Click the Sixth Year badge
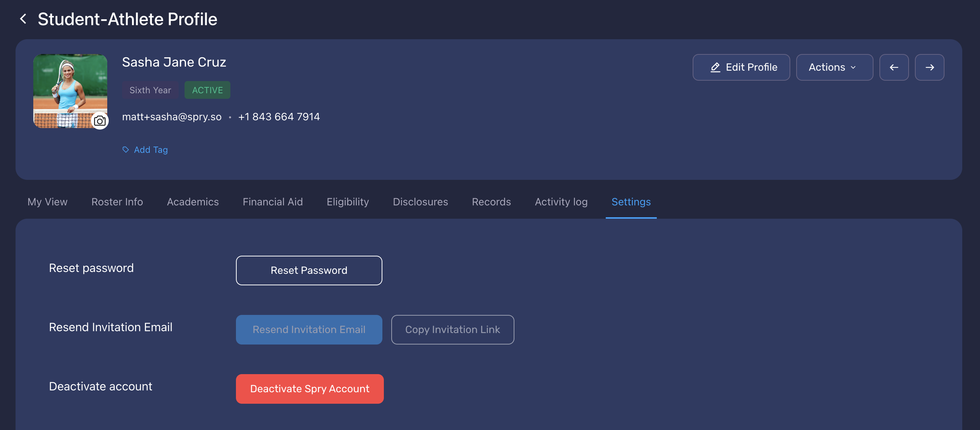The height and width of the screenshot is (430, 980). click(150, 90)
